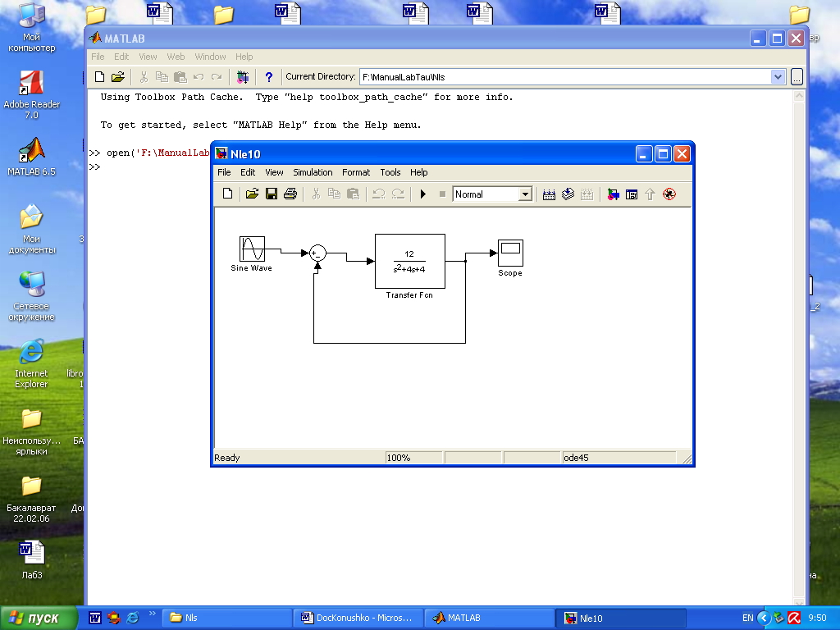840x630 pixels.
Task: Redo icon in MATLAB main toolbar
Action: 217,76
